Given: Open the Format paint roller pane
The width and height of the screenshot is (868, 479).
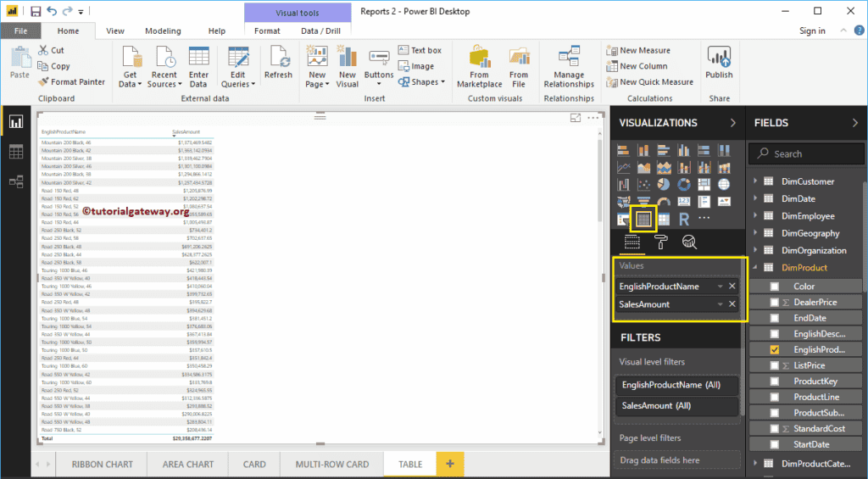Looking at the screenshot, I should click(661, 242).
